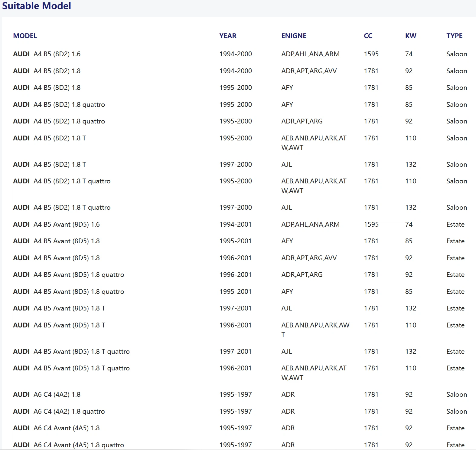
Task: Click 'Avant (8D5) 1.8 T quattro' model with year 1996-2001
Action: (x=71, y=368)
